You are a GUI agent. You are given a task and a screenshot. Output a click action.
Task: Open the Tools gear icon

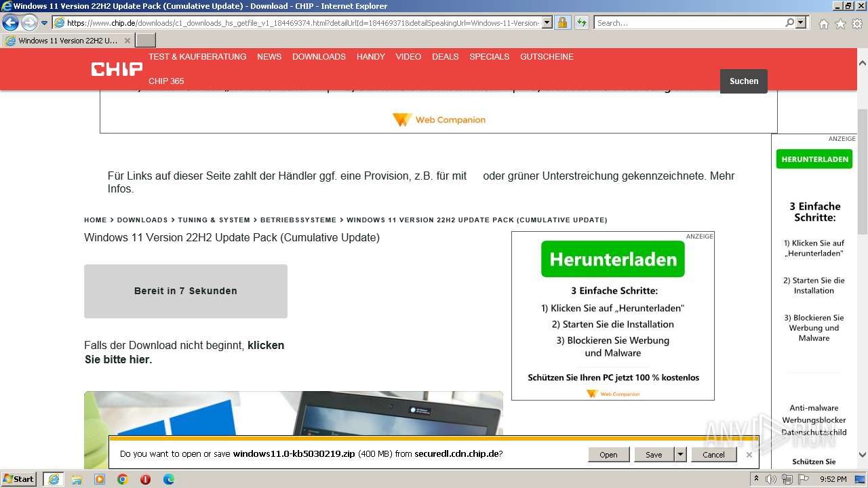857,24
